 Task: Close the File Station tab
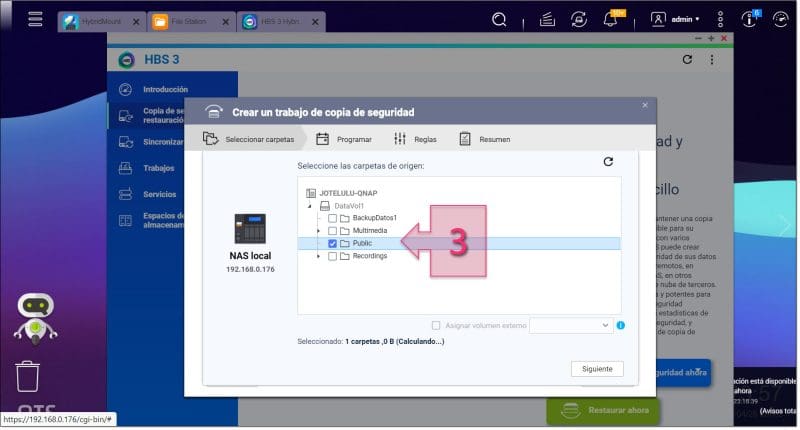click(226, 22)
